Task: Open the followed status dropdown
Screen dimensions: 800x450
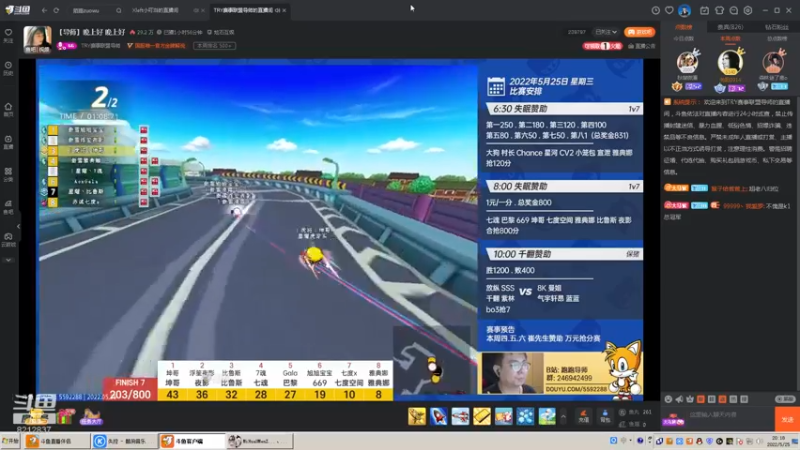Action: tap(606, 32)
